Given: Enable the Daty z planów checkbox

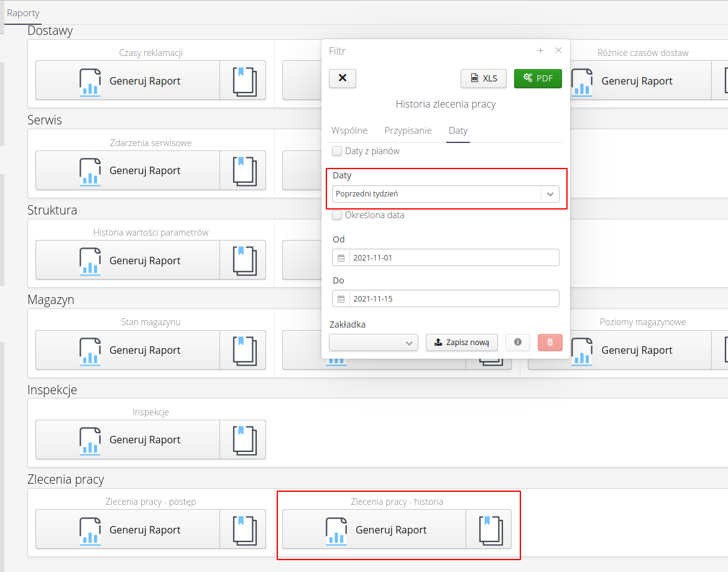Looking at the screenshot, I should [x=337, y=151].
